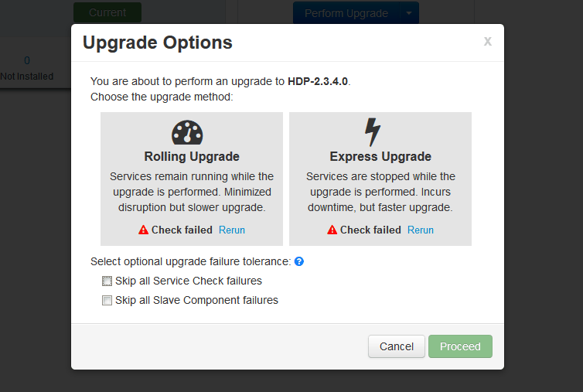This screenshot has height=392, width=583.
Task: Rerun the Rolling Upgrade check
Action: point(232,230)
